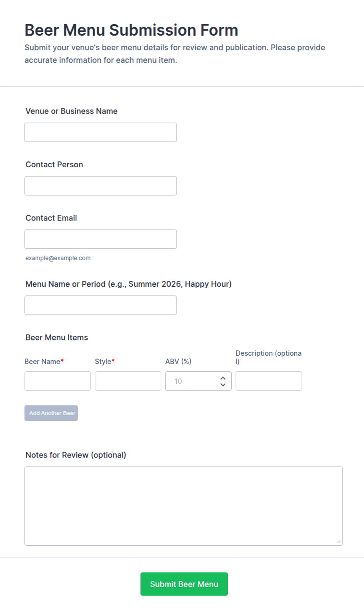This screenshot has height=615, width=364.
Task: Focus the Contact Person input
Action: [101, 186]
